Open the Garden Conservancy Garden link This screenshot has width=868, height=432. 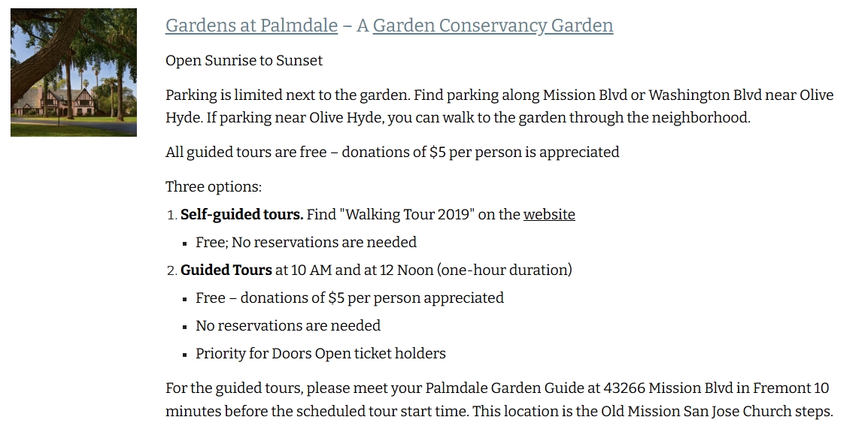click(493, 26)
